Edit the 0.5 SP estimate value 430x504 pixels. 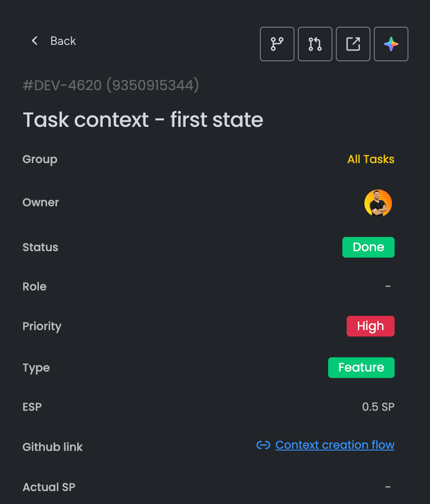[378, 407]
